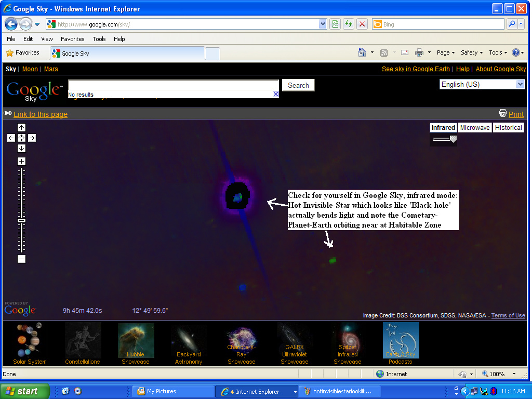
Task: Click the browser Forward arrow button
Action: pyautogui.click(x=25, y=24)
